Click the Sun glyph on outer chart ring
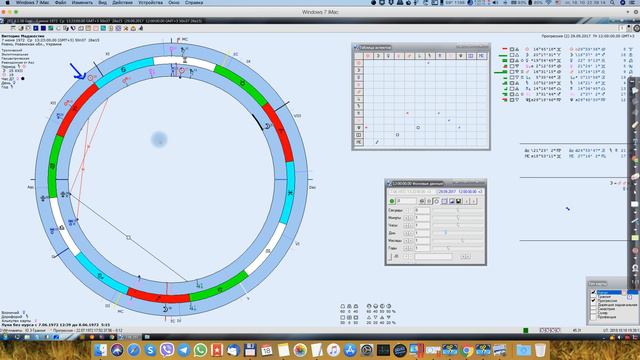Screen dimensions: 640x360 [x=91, y=78]
